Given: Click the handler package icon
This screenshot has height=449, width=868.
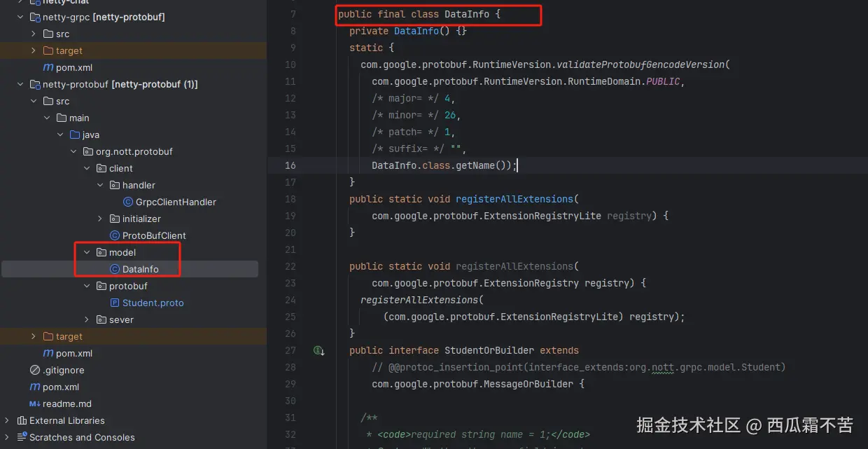Looking at the screenshot, I should tap(115, 185).
